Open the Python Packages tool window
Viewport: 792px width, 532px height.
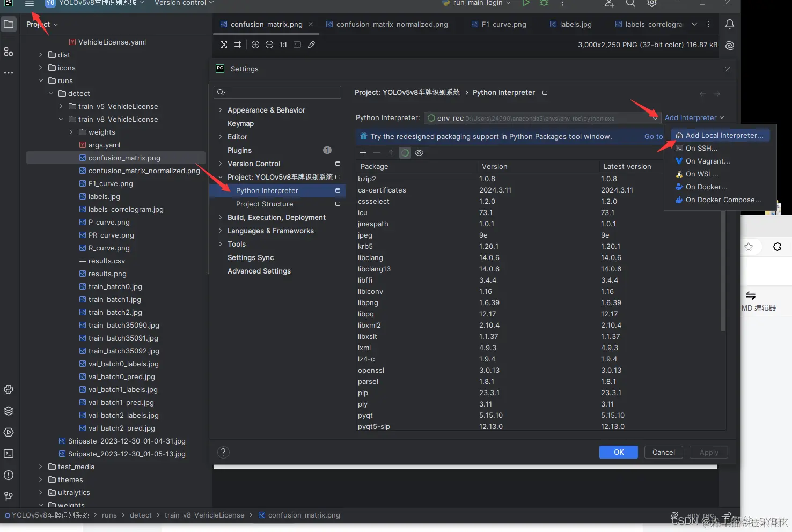click(x=9, y=411)
